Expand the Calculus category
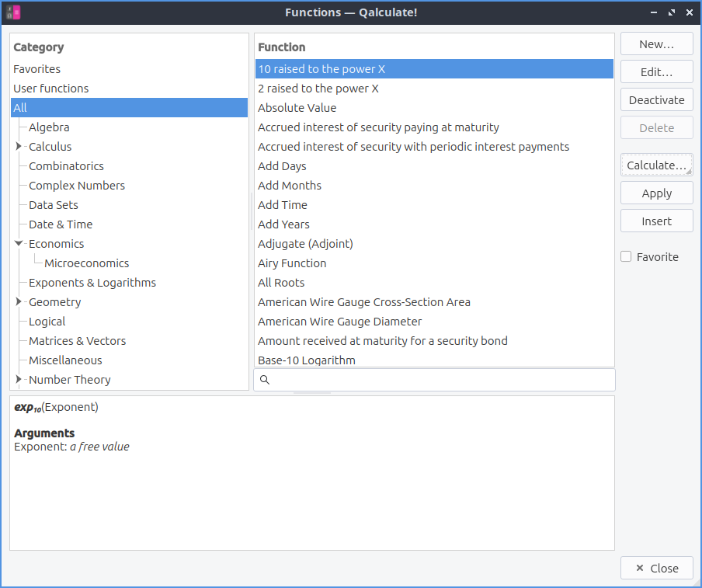Viewport: 702px width, 588px height. (19, 147)
